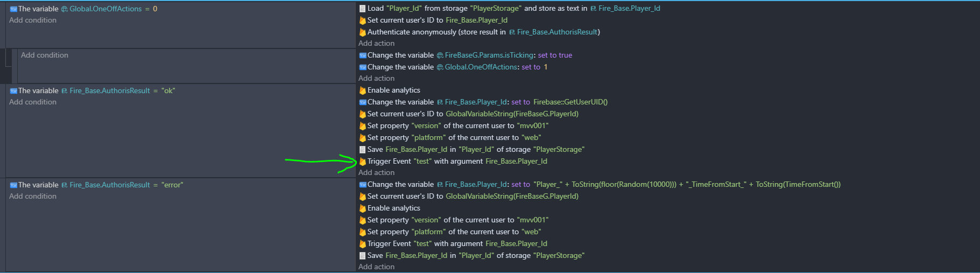Click Firebase icon beside Set property "version" "mvv001" in ok event
980x273 pixels.
pyautogui.click(x=363, y=126)
